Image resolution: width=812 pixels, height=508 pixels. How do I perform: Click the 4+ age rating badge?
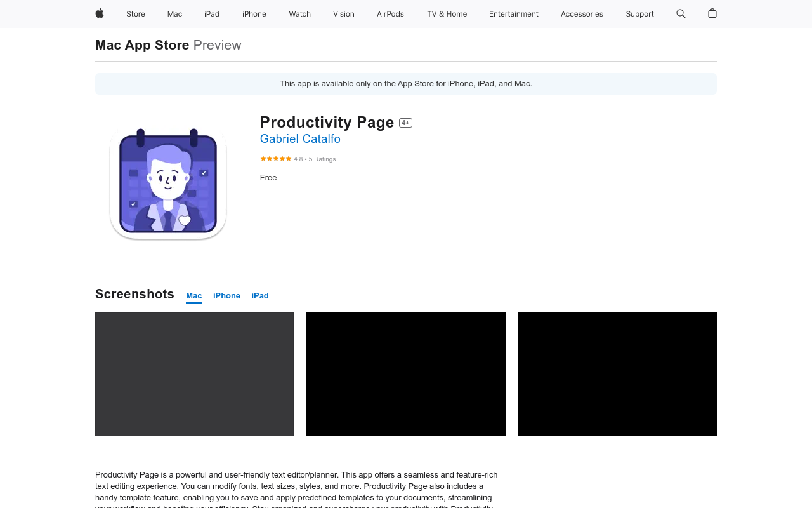(x=405, y=123)
